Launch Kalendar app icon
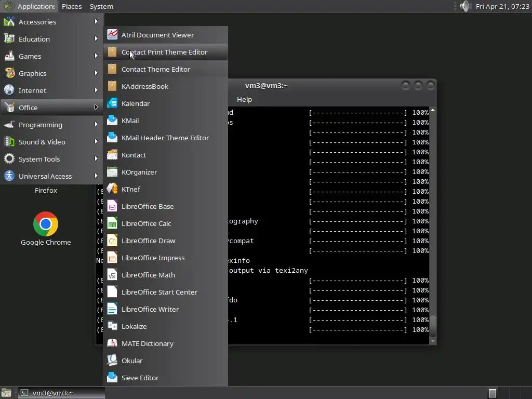This screenshot has height=399, width=532. click(x=112, y=103)
